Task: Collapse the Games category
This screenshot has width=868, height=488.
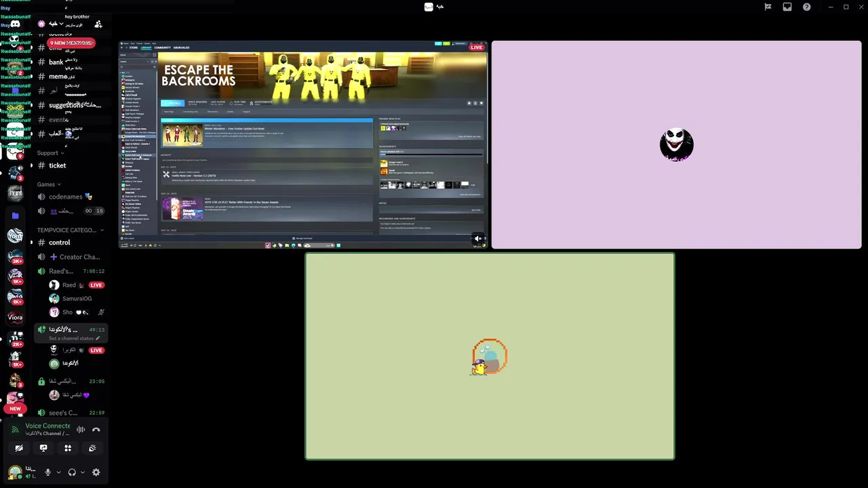Action: pyautogui.click(x=48, y=184)
